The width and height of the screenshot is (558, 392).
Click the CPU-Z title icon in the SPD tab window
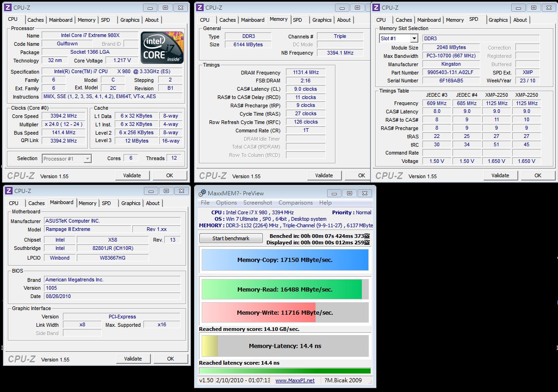376,7
